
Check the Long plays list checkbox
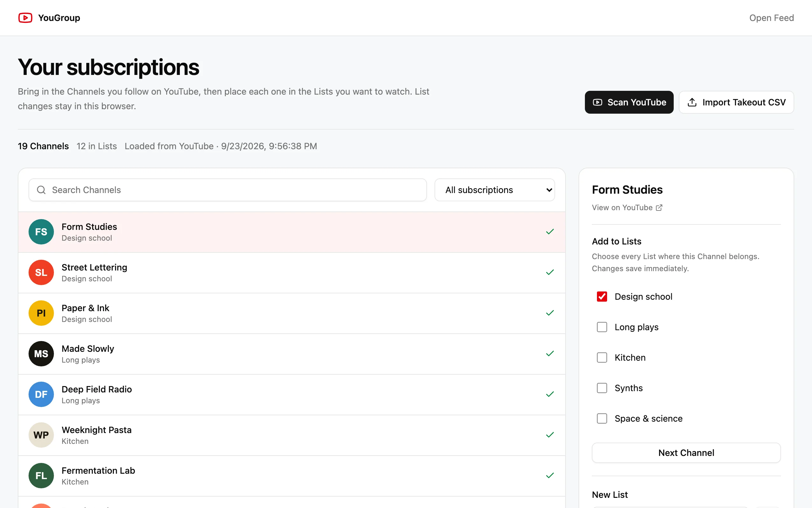(x=602, y=327)
